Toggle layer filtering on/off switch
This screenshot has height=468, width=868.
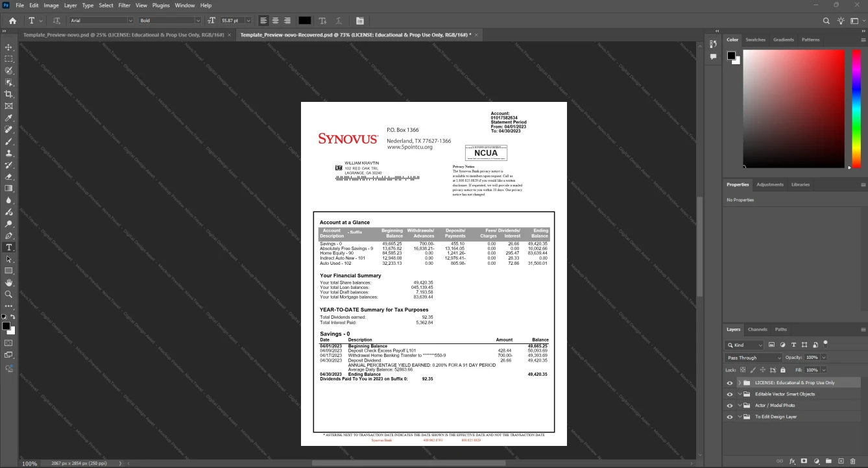[825, 343]
